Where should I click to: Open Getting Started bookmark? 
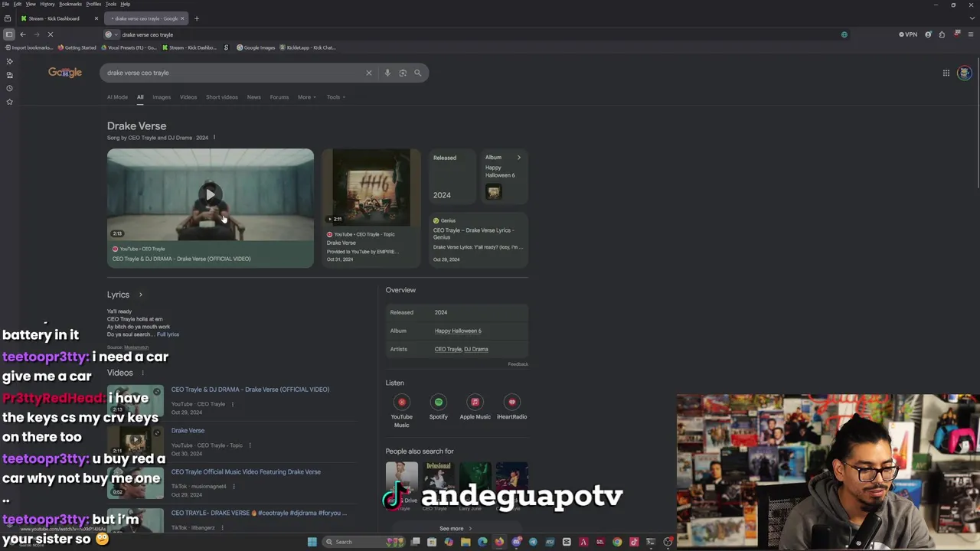point(77,47)
